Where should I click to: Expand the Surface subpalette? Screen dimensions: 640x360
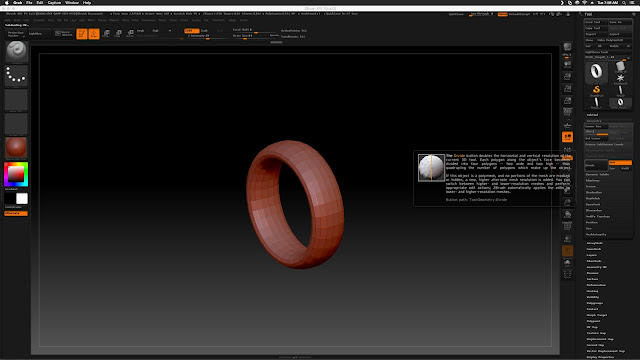[592, 279]
